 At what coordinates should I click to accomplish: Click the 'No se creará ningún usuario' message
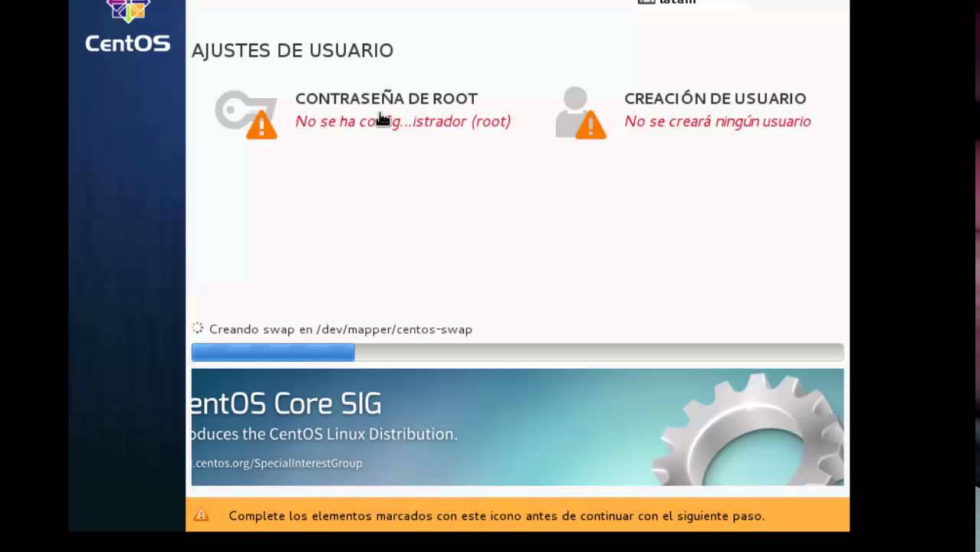(x=717, y=121)
